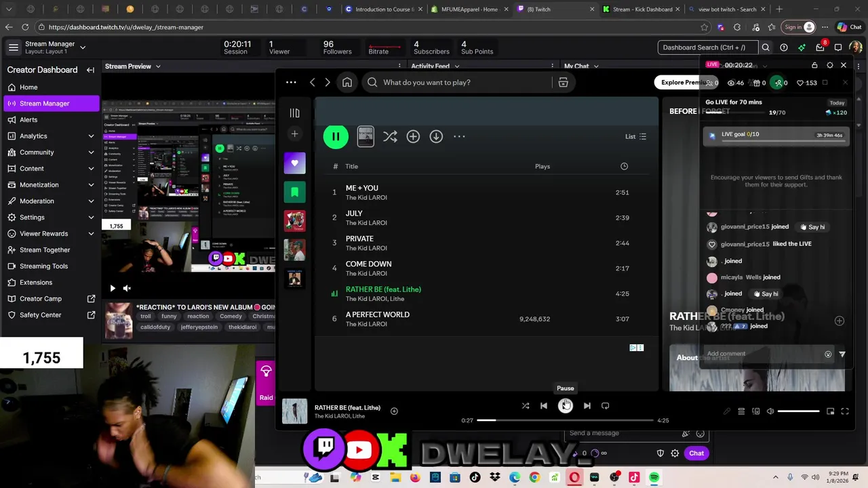Screen dimensions: 868x488
Task: Skip to previous track in player bar
Action: [x=544, y=406]
